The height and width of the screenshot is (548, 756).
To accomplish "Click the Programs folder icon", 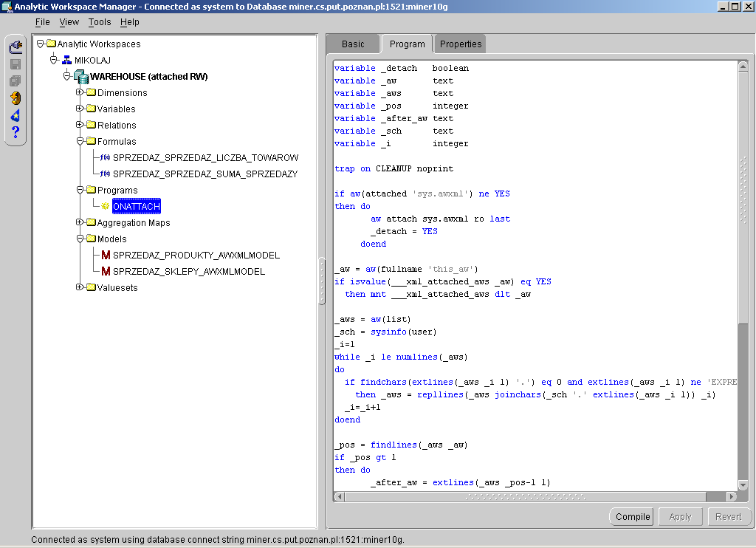I will click(x=91, y=190).
